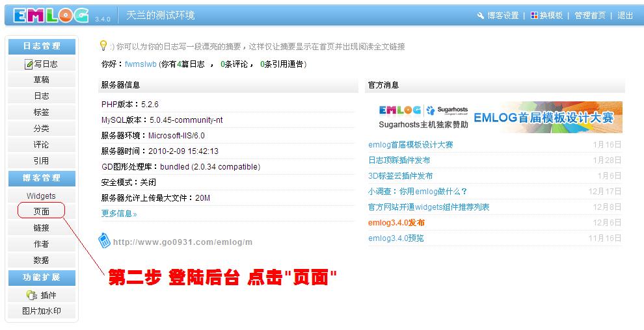This screenshot has height=330, width=644.
Task: Open 引用 trackbacks in the sidebar
Action: (42, 160)
